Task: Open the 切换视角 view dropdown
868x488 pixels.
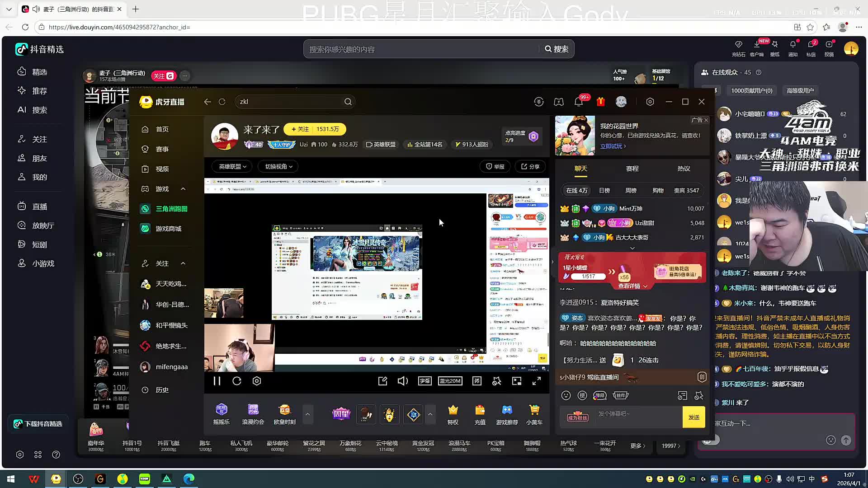Action: [278, 166]
